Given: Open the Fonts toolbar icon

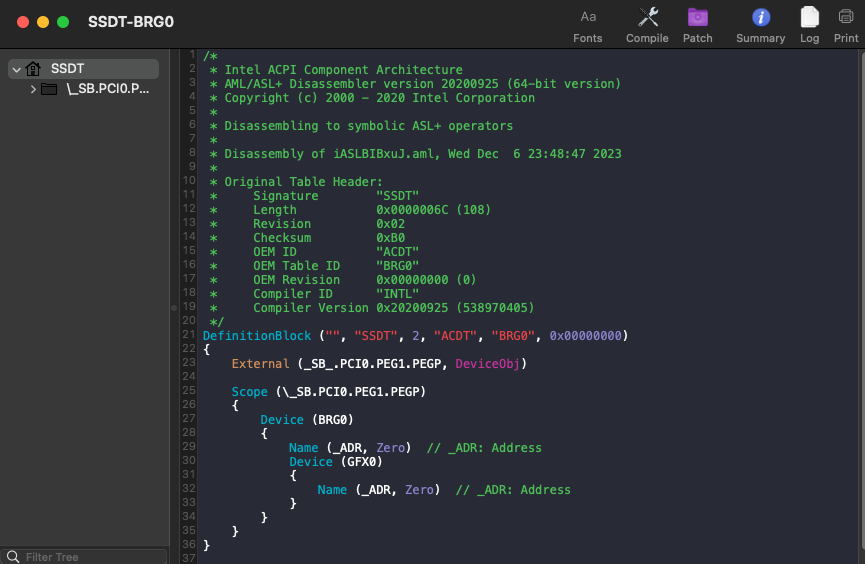Looking at the screenshot, I should click(588, 17).
